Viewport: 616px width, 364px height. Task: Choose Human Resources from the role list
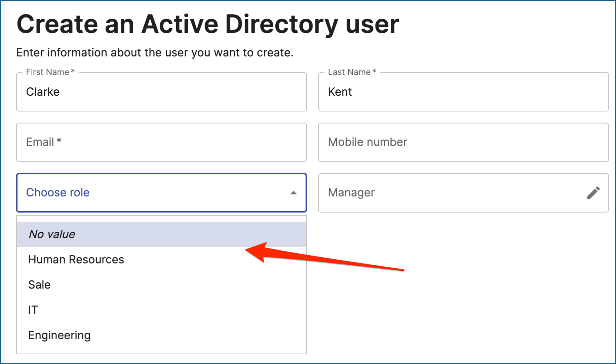coord(76,260)
